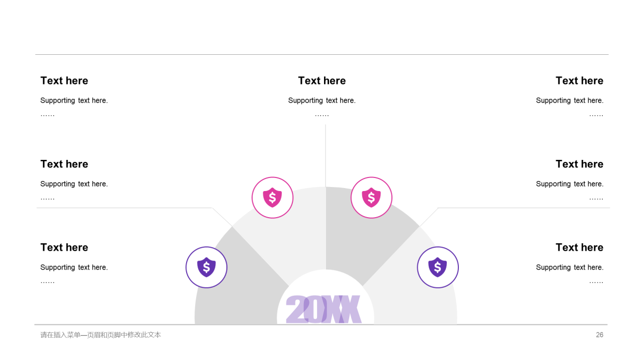Image resolution: width=644 pixels, height=362 pixels.
Task: Click the middle-right "Text here" heading
Action: coord(580,164)
